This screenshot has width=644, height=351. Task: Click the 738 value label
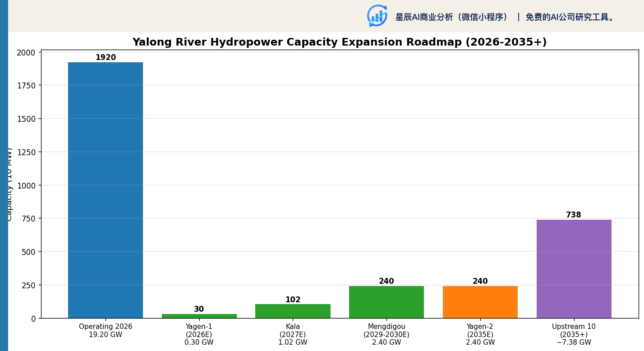point(574,215)
